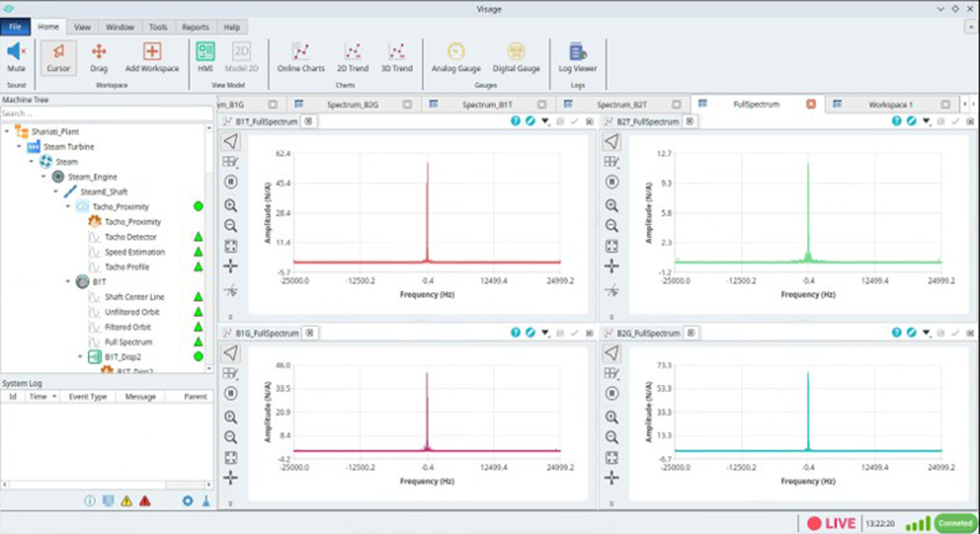Add a new workspace
980x534 pixels.
152,57
